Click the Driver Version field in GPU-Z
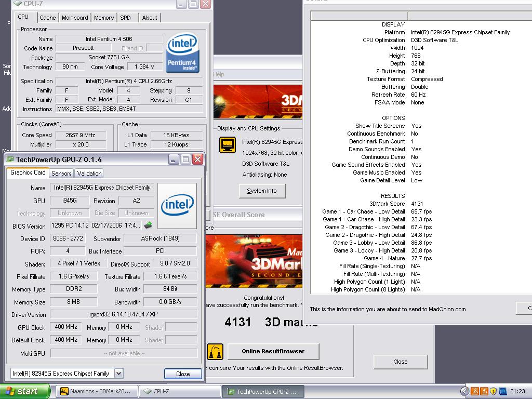This screenshot has width=532, height=399. click(124, 314)
